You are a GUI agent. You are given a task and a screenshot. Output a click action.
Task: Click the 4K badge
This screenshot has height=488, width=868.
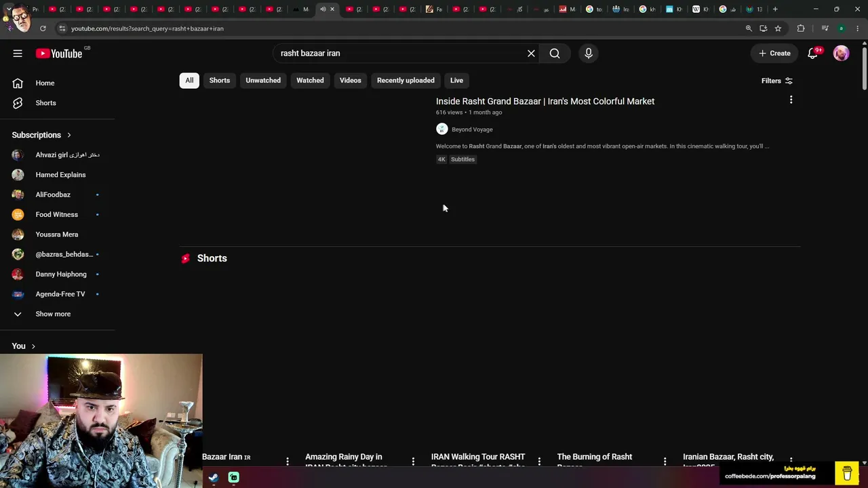(441, 159)
